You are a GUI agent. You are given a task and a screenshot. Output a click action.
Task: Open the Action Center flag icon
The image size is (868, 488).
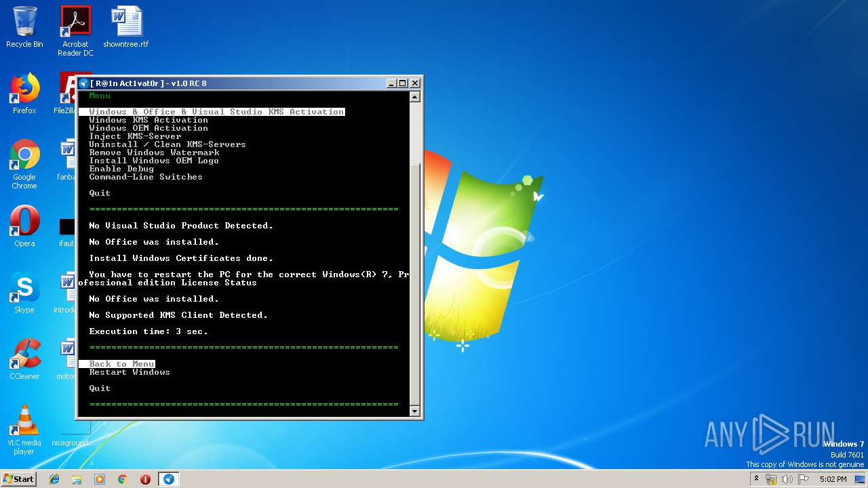point(804,479)
